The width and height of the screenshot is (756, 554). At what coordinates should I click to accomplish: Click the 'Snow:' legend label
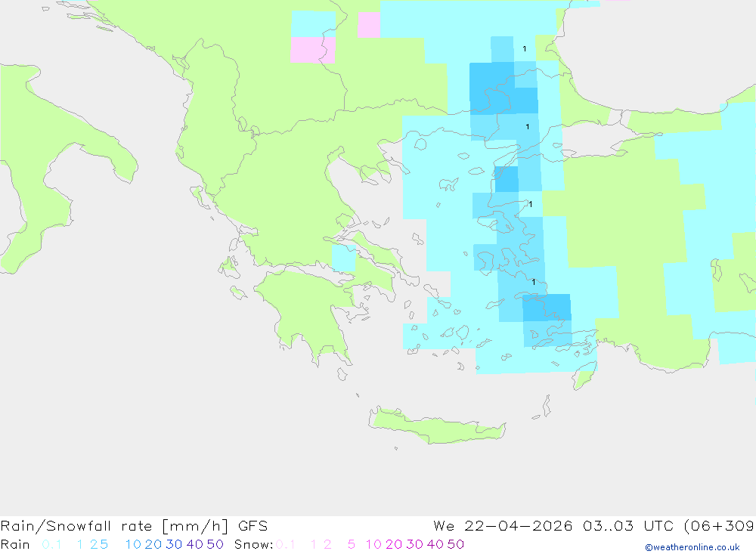(253, 544)
